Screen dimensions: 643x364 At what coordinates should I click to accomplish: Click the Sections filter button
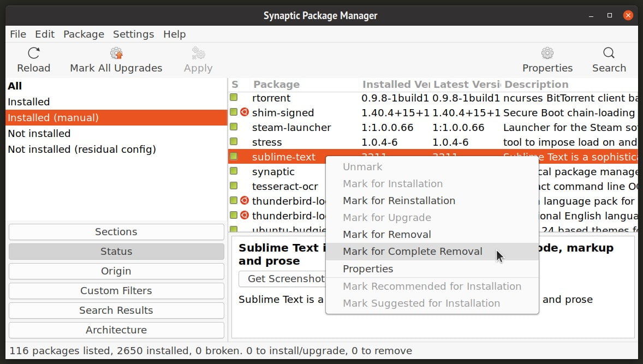click(x=116, y=232)
